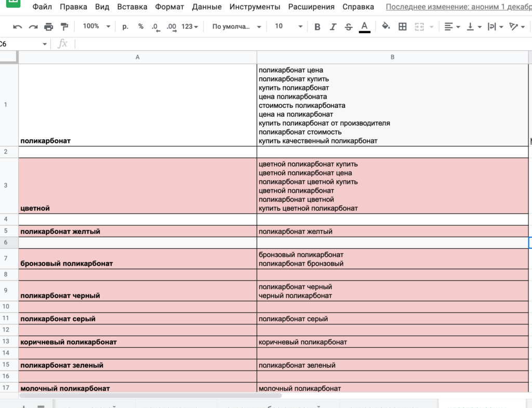The height and width of the screenshot is (408, 532).
Task: Select cell with bold 'поликарбонат'
Action: [x=137, y=105]
